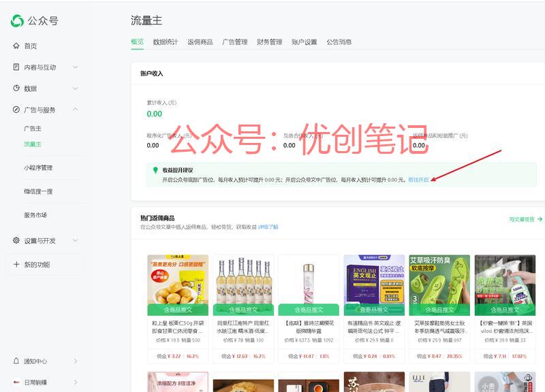The width and height of the screenshot is (545, 392).
Task: Click the 公众号 logo icon
Action: (x=17, y=20)
